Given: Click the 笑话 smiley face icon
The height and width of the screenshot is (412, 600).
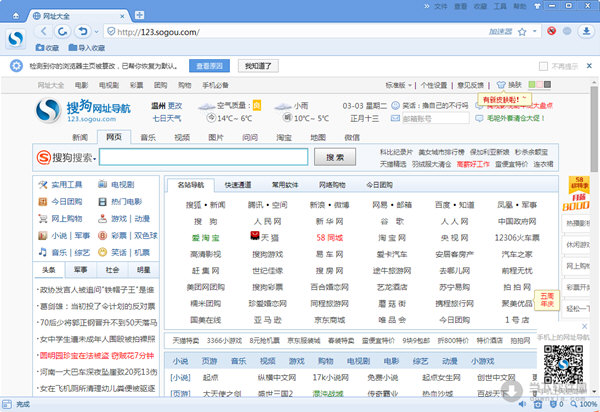Looking at the screenshot, I should (x=102, y=252).
